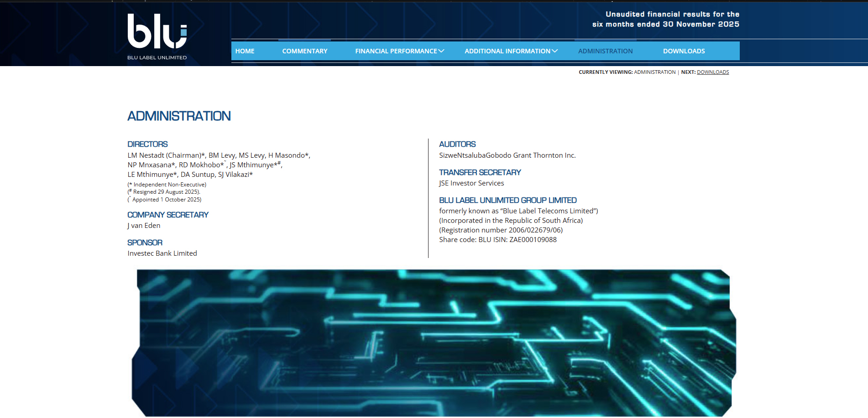Click the circuit board banner image
868x418 pixels.
coord(434,343)
